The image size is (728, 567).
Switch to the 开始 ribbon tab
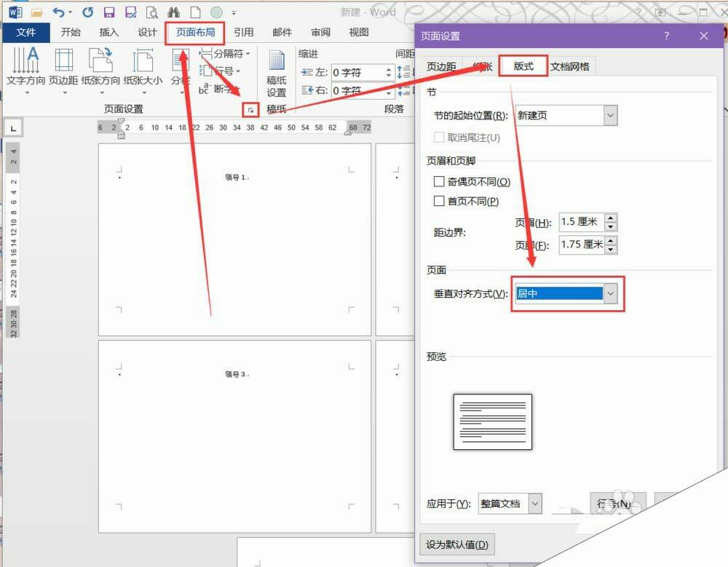pos(71,32)
